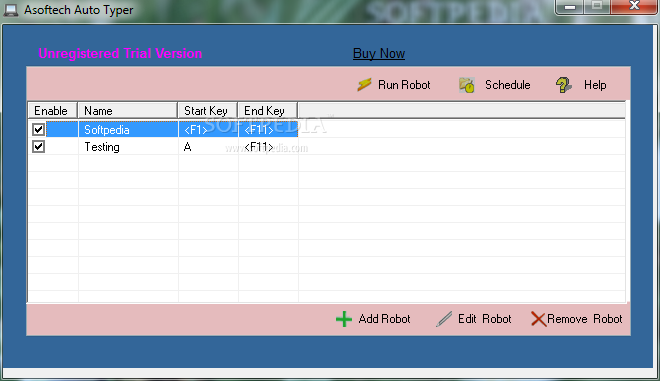Click the <F1> start key of Softpedia
The width and height of the screenshot is (660, 381).
(x=196, y=130)
